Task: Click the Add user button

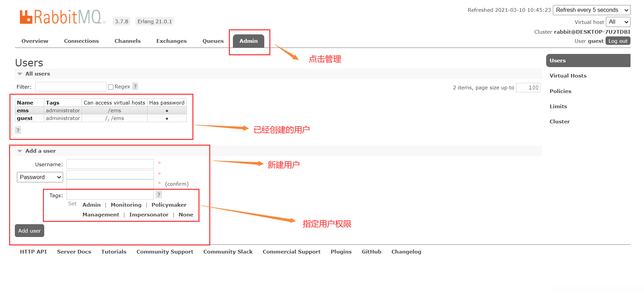Action: coord(29,231)
